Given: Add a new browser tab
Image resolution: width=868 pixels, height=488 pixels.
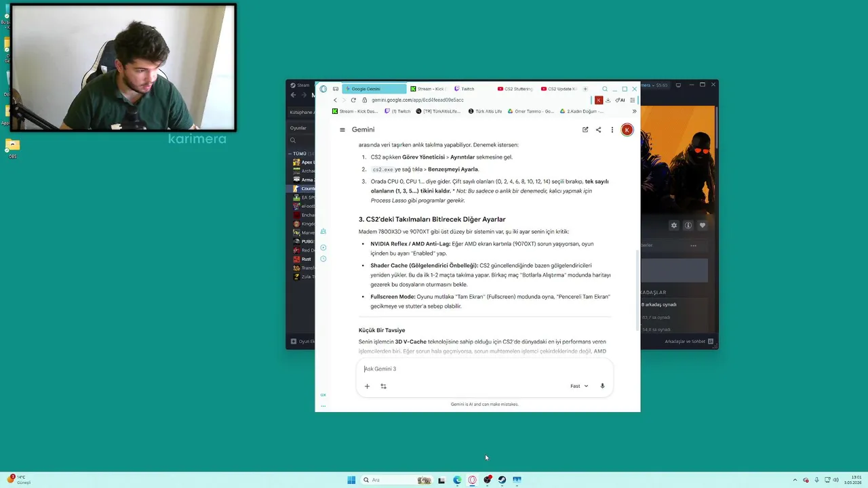Looking at the screenshot, I should [x=585, y=89].
